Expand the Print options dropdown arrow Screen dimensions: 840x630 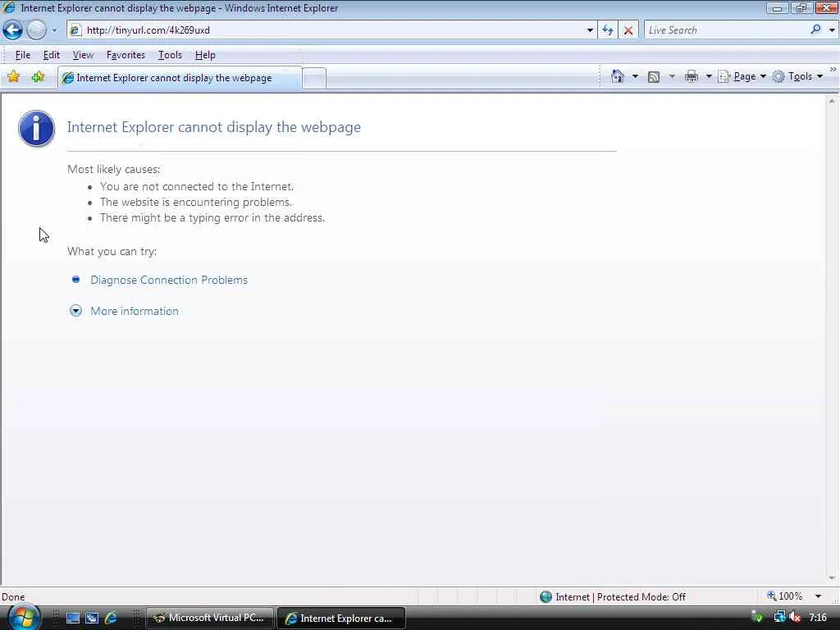click(709, 76)
